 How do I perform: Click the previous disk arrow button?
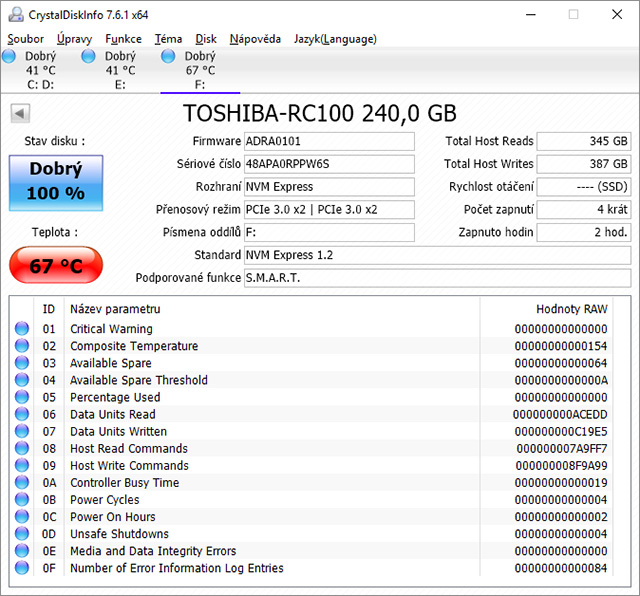pyautogui.click(x=19, y=113)
